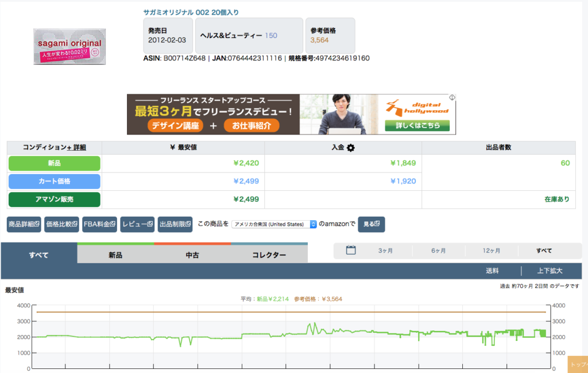Screen dimensions: 588x373
Task: Click the 商品詳細 button
Action: (24, 224)
